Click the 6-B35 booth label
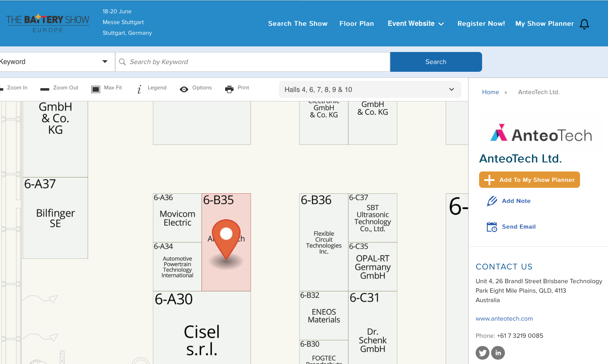Image resolution: width=608 pixels, height=364 pixels. [219, 200]
